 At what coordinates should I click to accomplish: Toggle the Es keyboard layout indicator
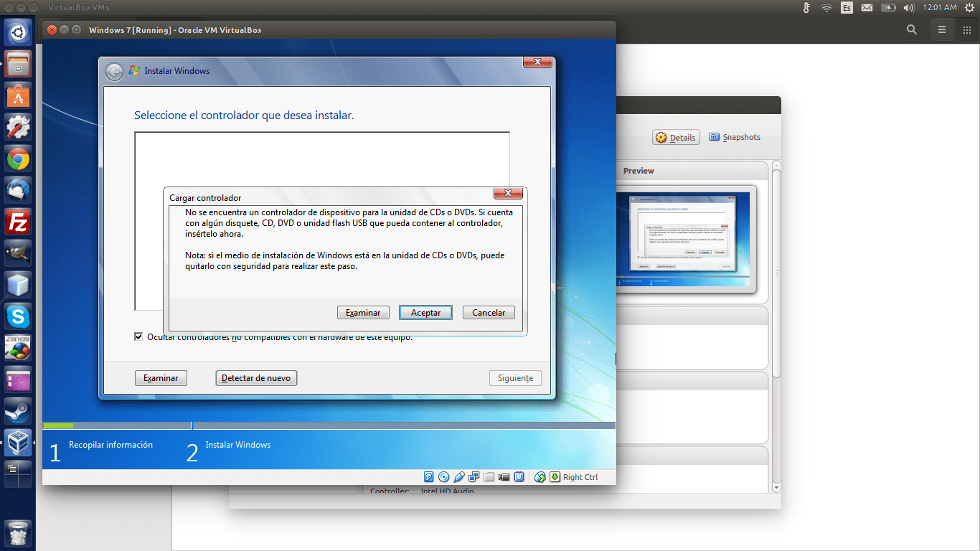coord(847,9)
